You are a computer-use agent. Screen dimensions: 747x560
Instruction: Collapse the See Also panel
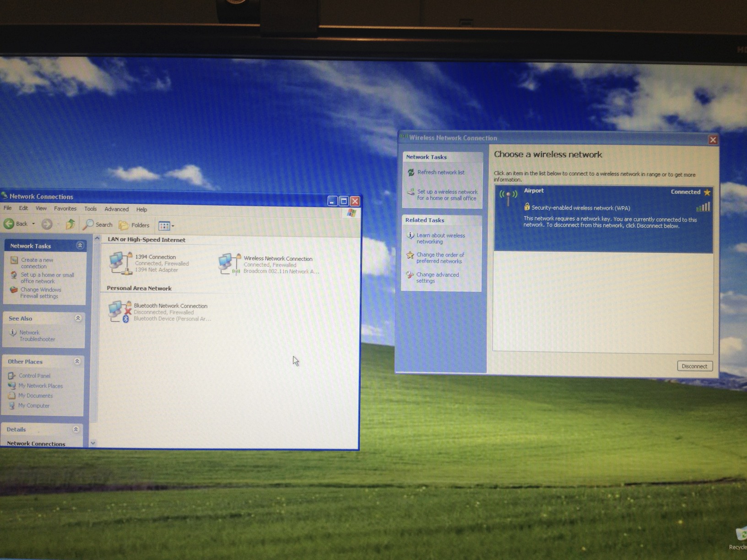coord(78,318)
